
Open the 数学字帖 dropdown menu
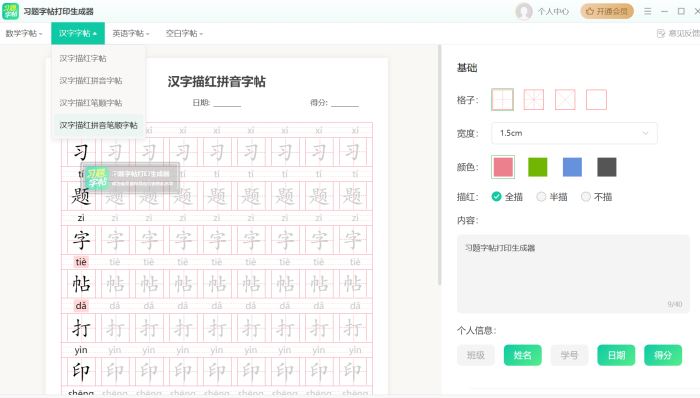[24, 33]
